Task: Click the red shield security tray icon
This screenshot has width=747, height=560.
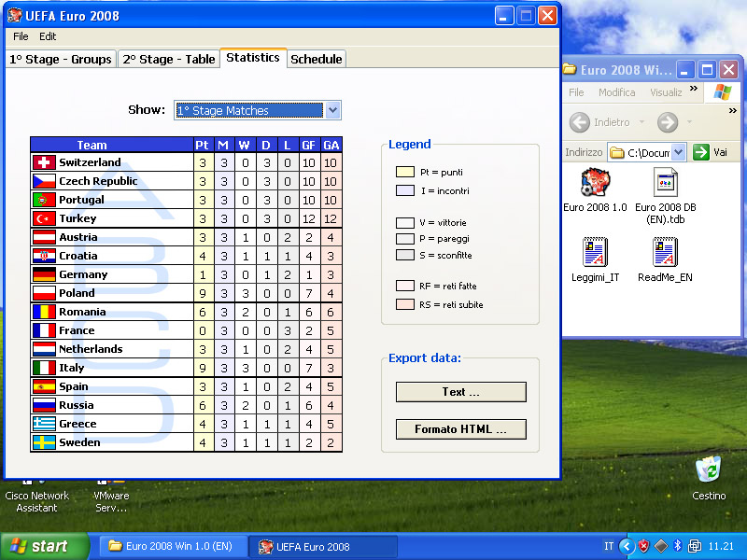Action: [643, 546]
